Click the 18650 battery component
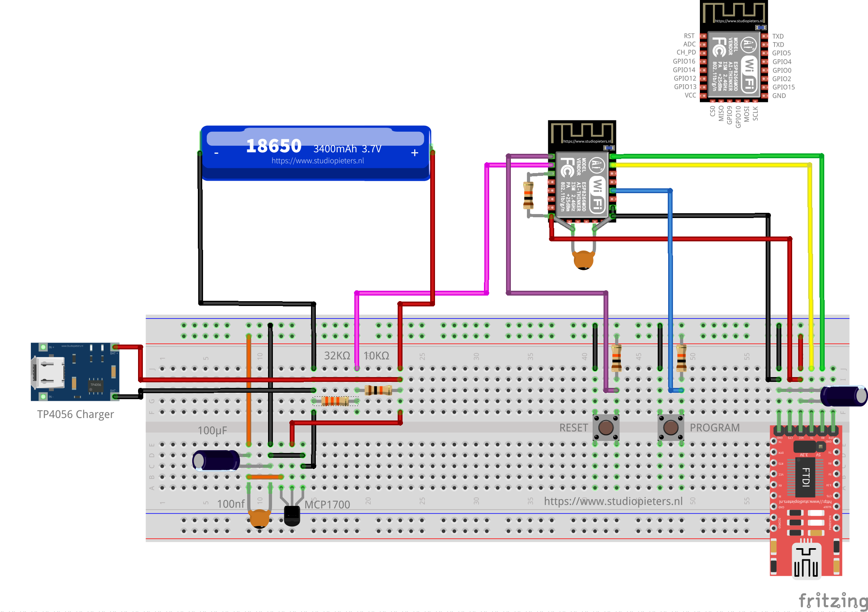868x612 pixels. coord(315,153)
